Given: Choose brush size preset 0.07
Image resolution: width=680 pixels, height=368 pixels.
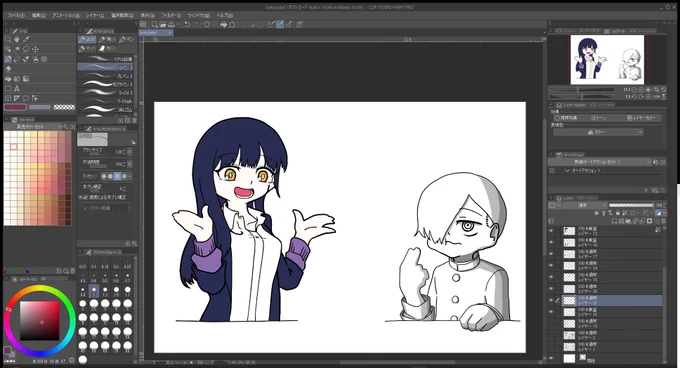Looking at the screenshot, I should point(83,265).
